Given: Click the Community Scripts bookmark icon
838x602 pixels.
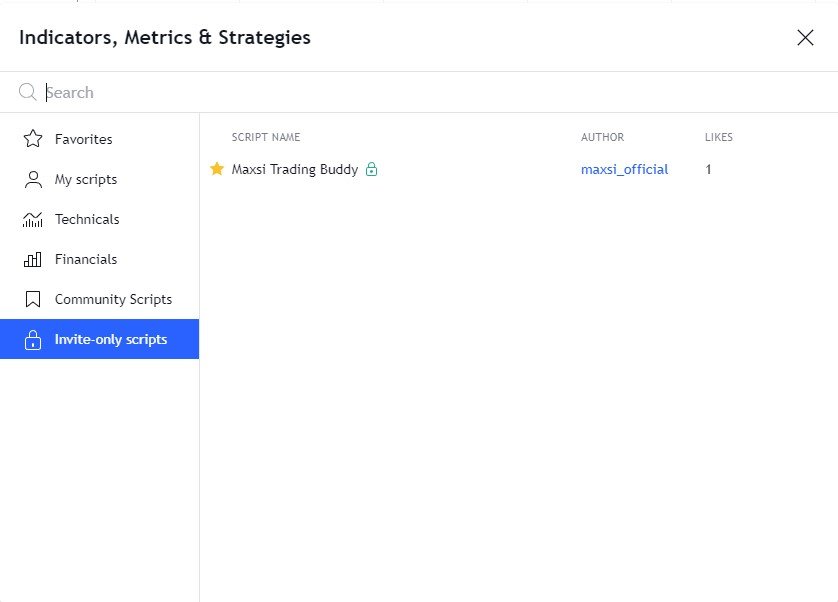Looking at the screenshot, I should (32, 299).
